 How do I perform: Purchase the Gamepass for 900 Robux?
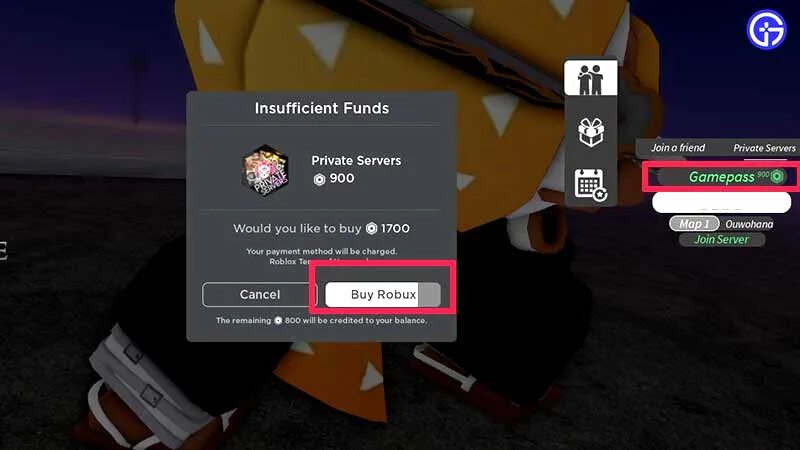tap(722, 177)
